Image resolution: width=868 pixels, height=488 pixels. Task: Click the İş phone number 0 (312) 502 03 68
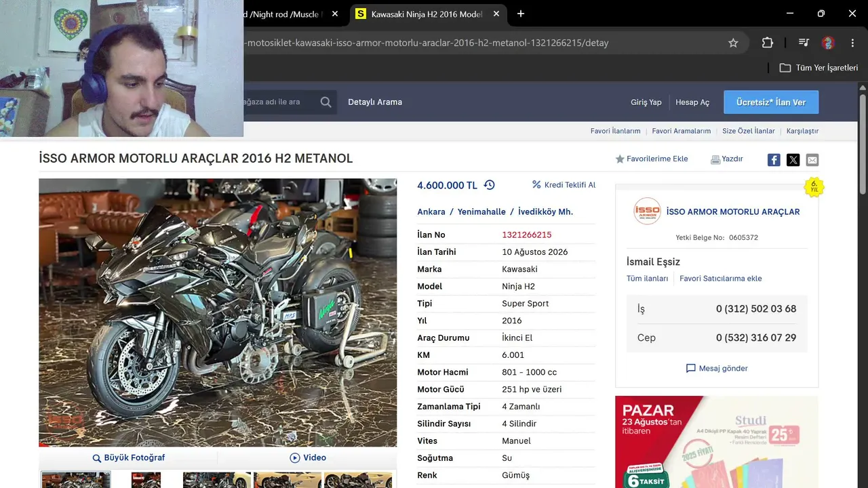(756, 309)
